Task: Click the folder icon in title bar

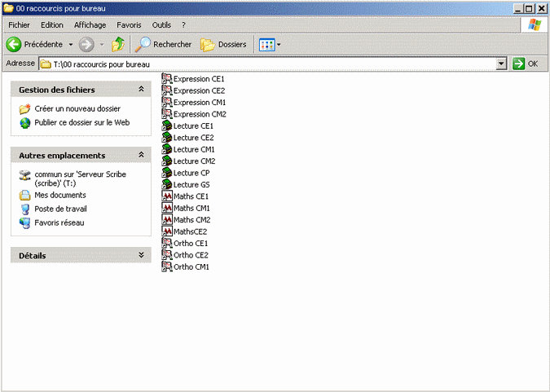Action: point(8,8)
